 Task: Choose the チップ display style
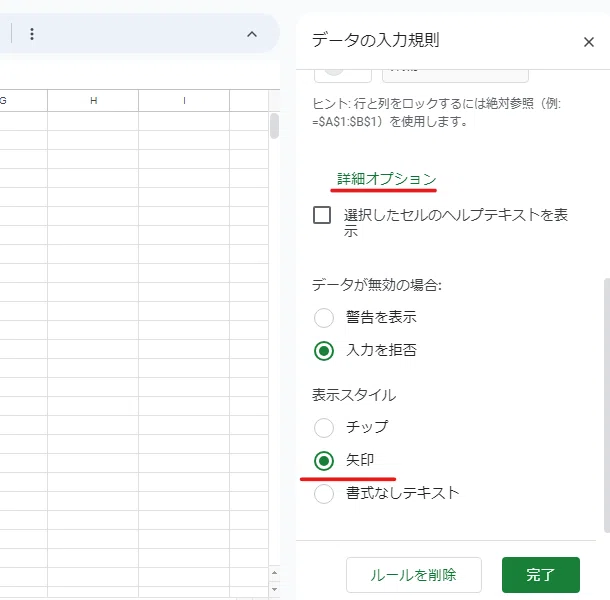click(324, 428)
